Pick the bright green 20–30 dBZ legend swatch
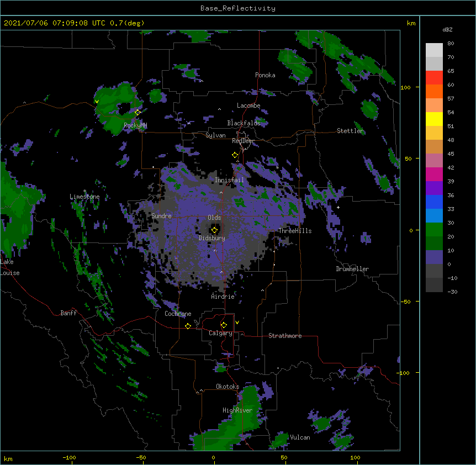This screenshot has width=476, height=465. coord(434,230)
